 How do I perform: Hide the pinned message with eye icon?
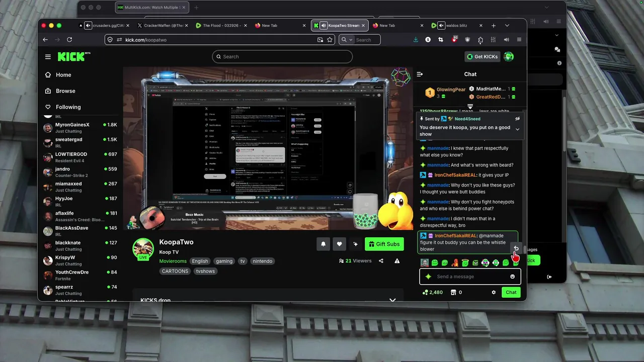517,119
